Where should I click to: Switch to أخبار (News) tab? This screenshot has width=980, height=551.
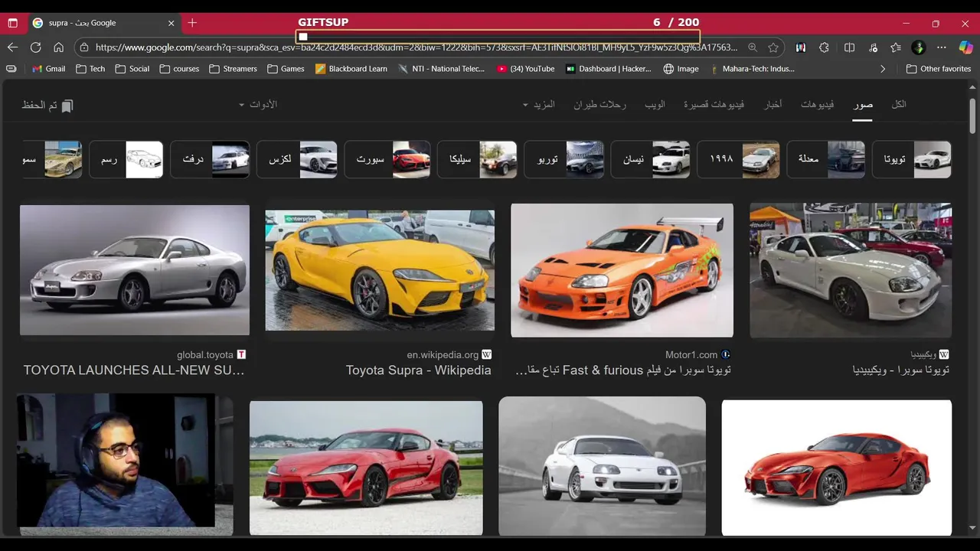pyautogui.click(x=773, y=104)
